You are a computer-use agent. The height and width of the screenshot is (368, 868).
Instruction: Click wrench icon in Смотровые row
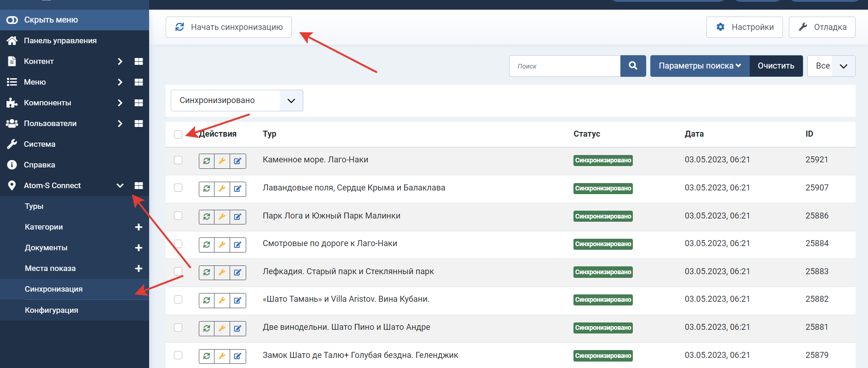pos(222,245)
